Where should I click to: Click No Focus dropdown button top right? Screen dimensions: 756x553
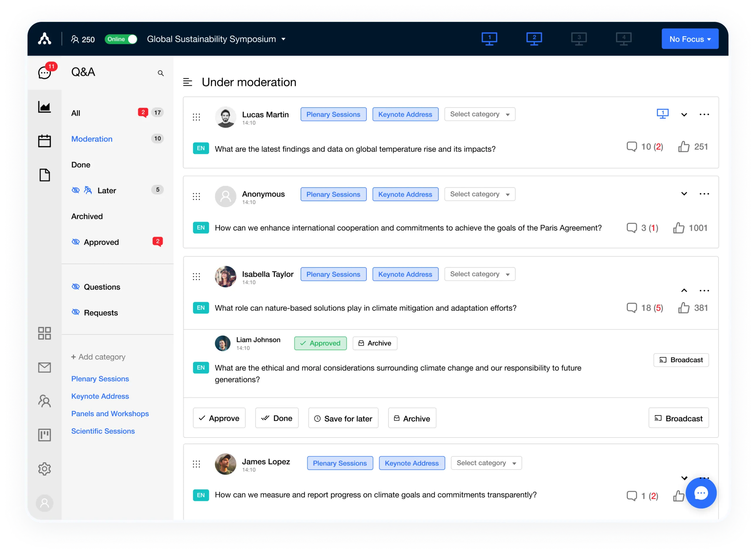(690, 39)
